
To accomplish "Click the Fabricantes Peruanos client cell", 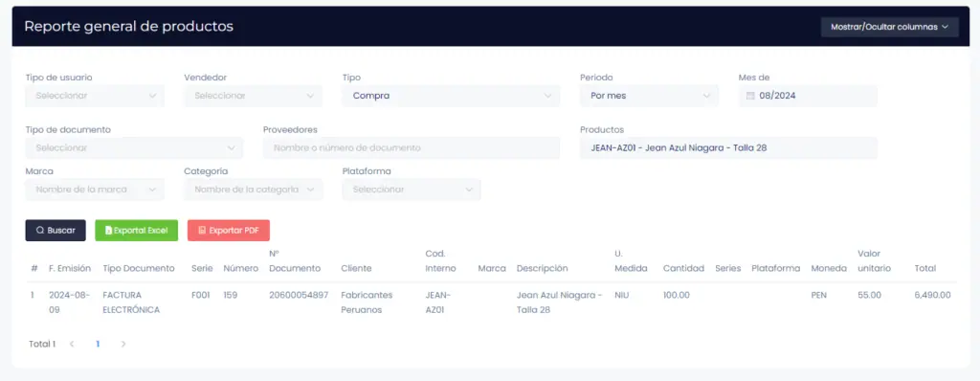I will point(367,303).
